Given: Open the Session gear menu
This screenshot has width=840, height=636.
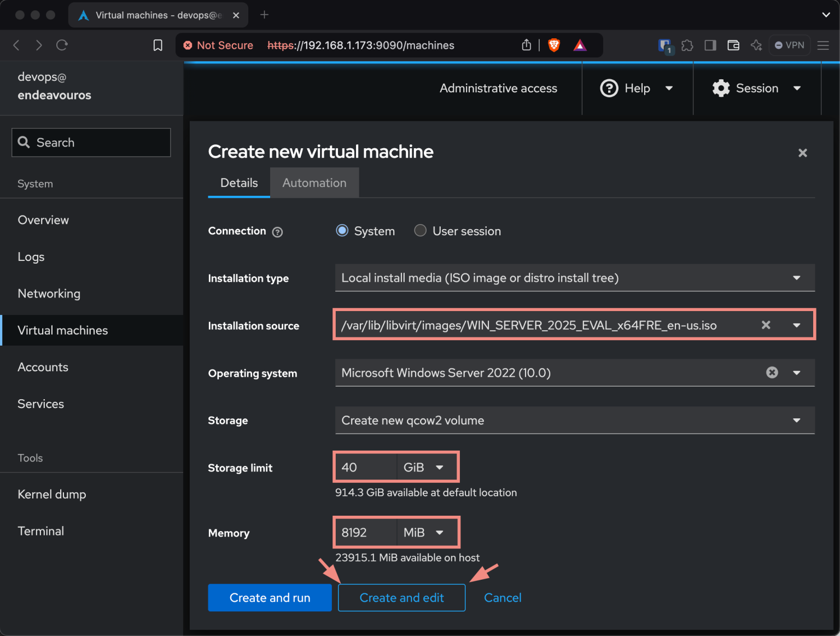Looking at the screenshot, I should [721, 88].
